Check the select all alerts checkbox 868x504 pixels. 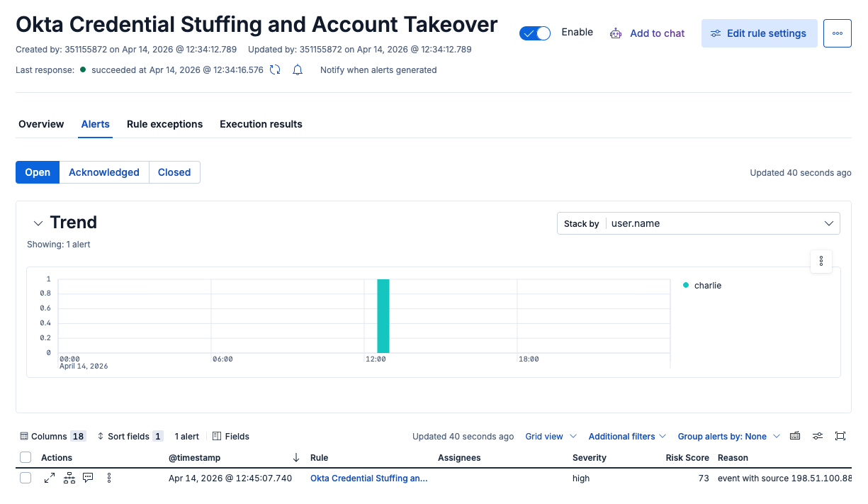(x=26, y=457)
